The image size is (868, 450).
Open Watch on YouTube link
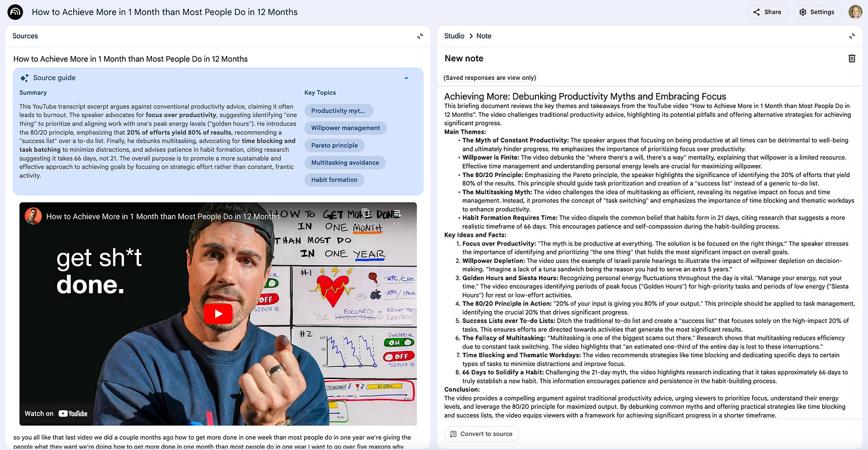coord(56,413)
